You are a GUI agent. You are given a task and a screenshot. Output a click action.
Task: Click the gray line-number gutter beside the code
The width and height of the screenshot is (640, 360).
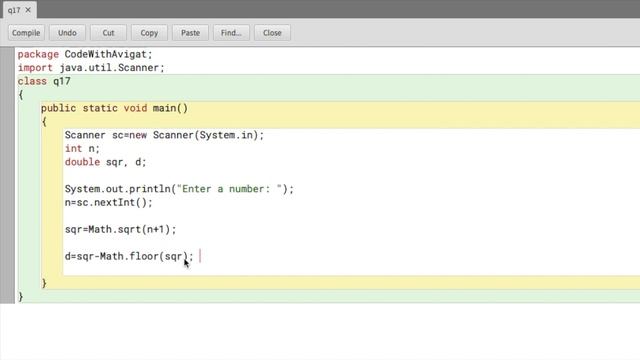point(7,175)
